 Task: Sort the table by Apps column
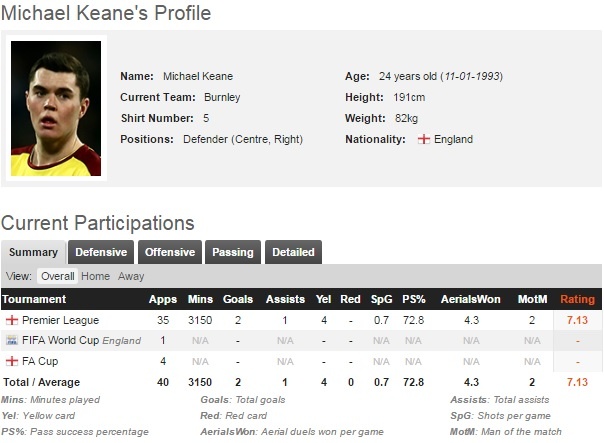pyautogui.click(x=162, y=299)
